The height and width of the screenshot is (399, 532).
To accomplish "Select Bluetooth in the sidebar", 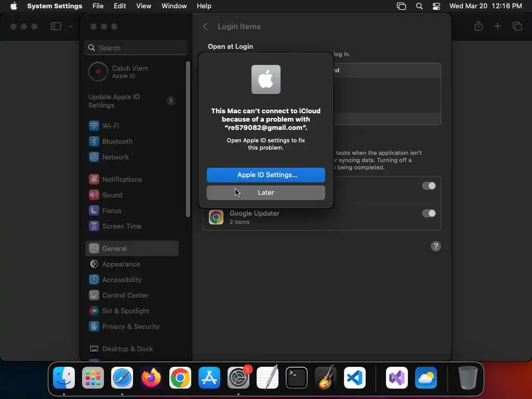I will (x=132, y=141).
